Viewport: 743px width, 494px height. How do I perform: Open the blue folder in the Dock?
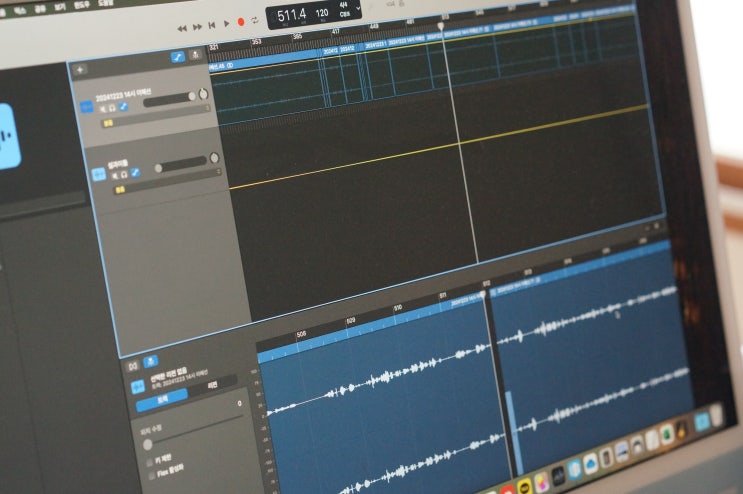[x=702, y=421]
